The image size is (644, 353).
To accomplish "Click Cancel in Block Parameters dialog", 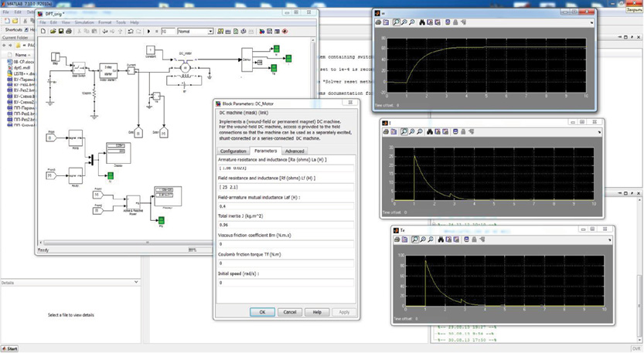I will [290, 312].
